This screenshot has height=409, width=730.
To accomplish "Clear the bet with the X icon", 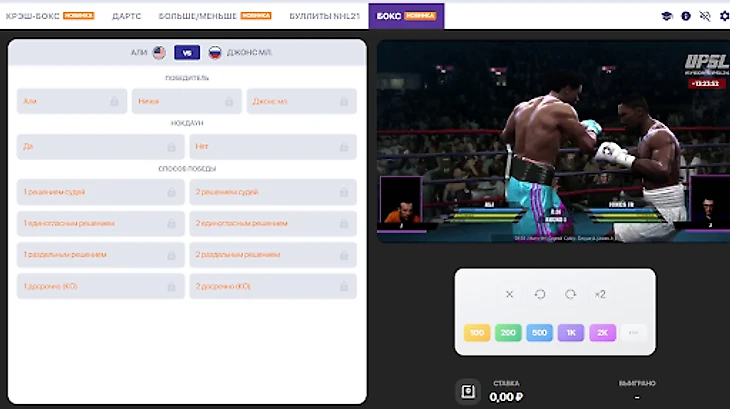I will [x=509, y=294].
